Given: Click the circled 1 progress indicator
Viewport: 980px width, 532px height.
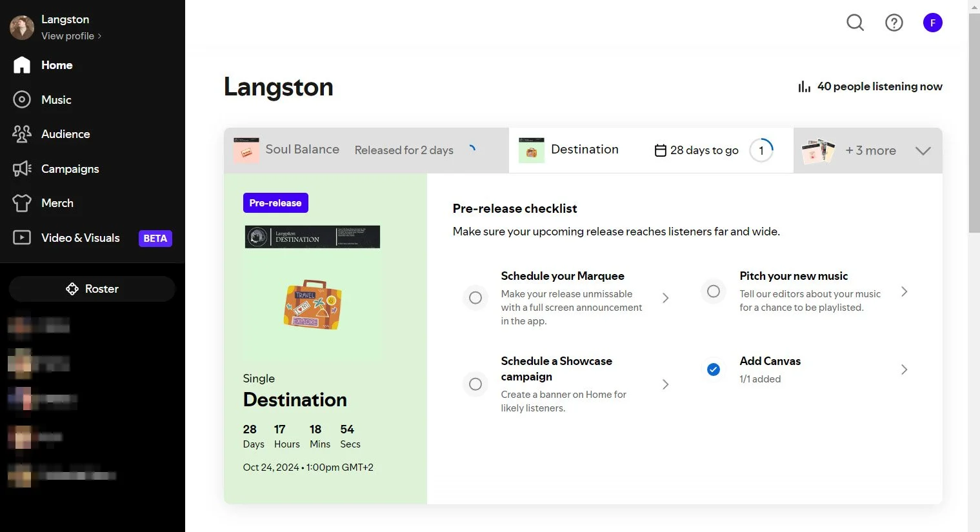Looking at the screenshot, I should (x=761, y=150).
